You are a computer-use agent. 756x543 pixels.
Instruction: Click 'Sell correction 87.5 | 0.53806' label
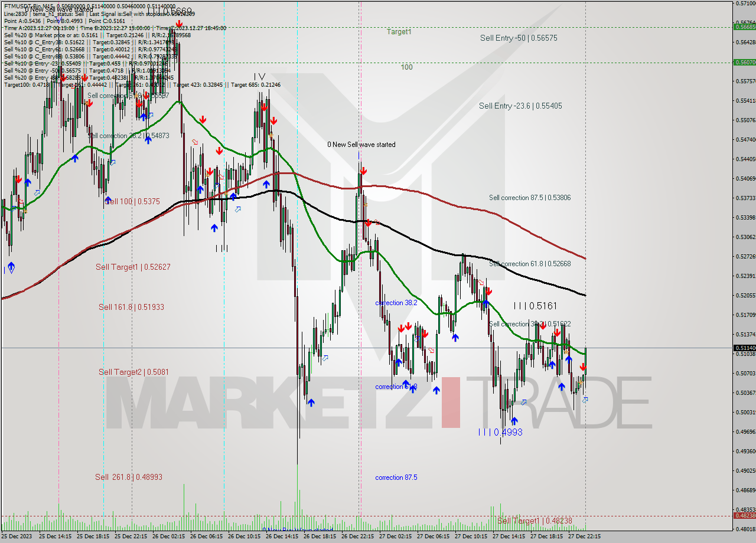pos(530,198)
